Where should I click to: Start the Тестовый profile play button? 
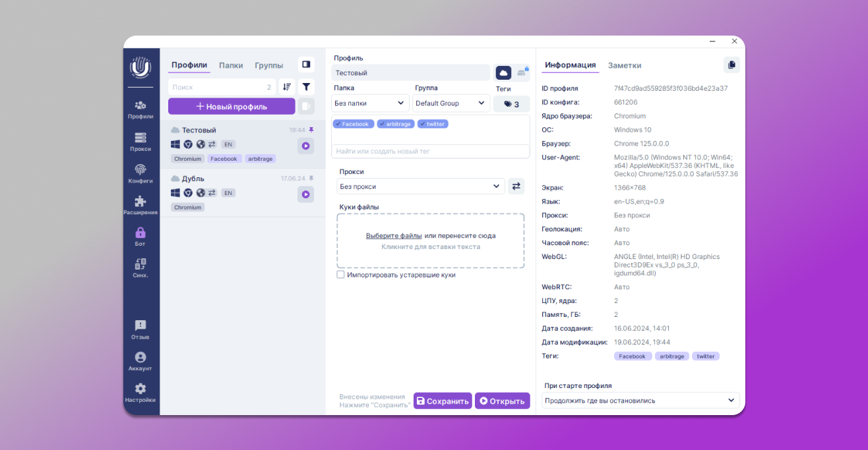point(305,146)
